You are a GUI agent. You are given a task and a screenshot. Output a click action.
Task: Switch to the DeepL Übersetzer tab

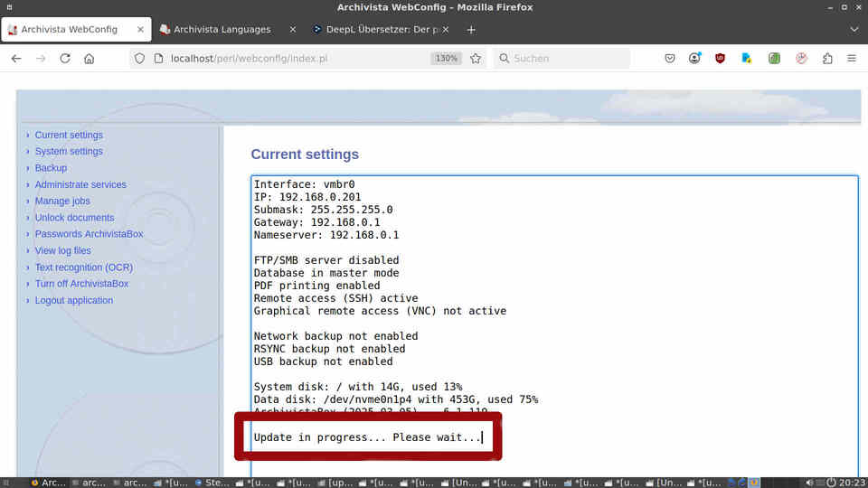click(x=381, y=29)
